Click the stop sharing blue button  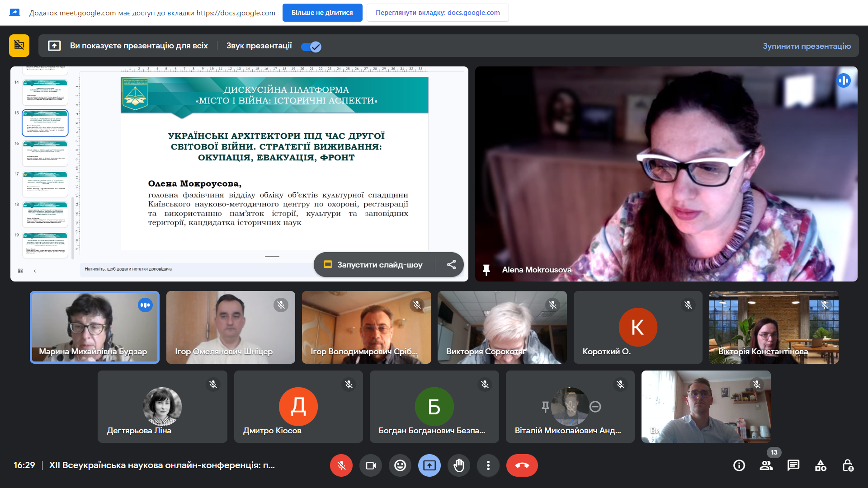click(x=322, y=13)
